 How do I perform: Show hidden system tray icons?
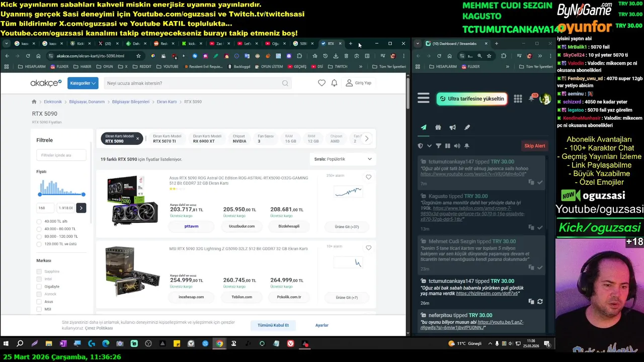490,344
